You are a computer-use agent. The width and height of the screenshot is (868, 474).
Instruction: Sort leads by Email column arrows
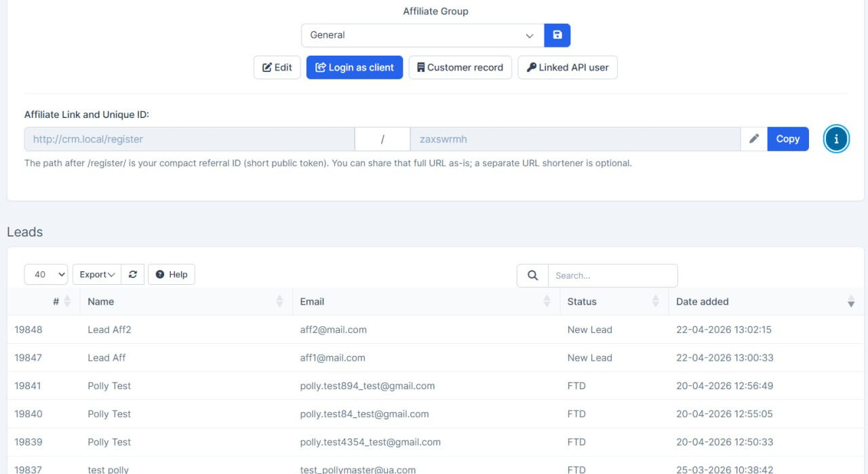547,302
